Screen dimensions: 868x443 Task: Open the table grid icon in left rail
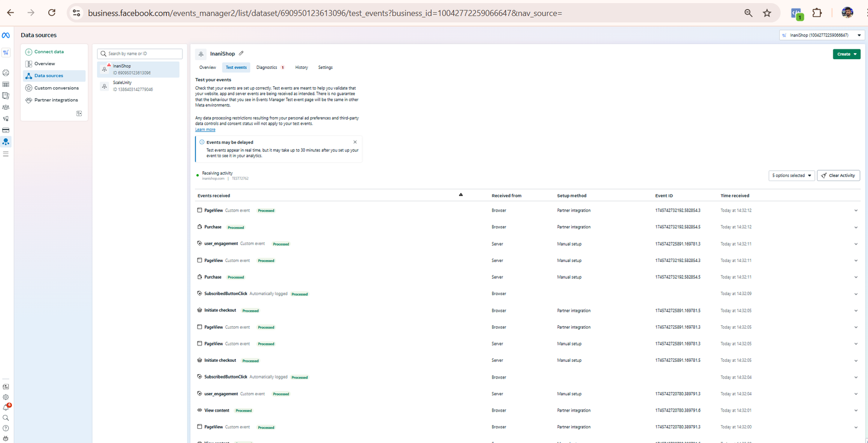[5, 85]
